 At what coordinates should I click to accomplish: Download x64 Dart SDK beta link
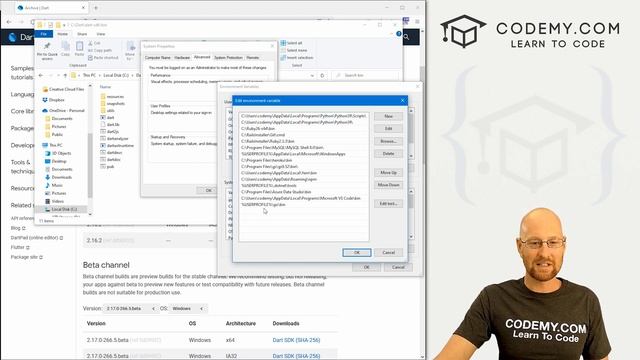296,340
